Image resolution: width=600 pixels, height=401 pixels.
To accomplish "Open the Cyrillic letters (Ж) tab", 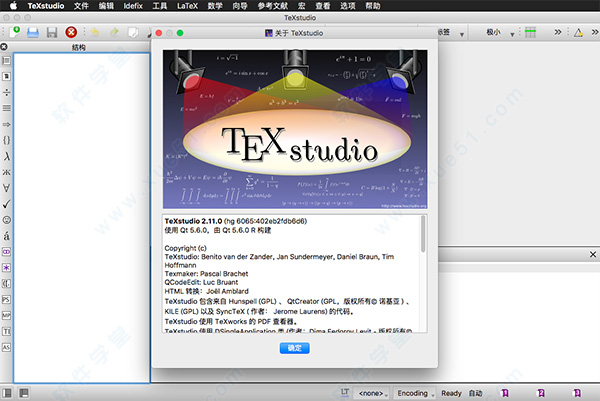I will click(7, 172).
